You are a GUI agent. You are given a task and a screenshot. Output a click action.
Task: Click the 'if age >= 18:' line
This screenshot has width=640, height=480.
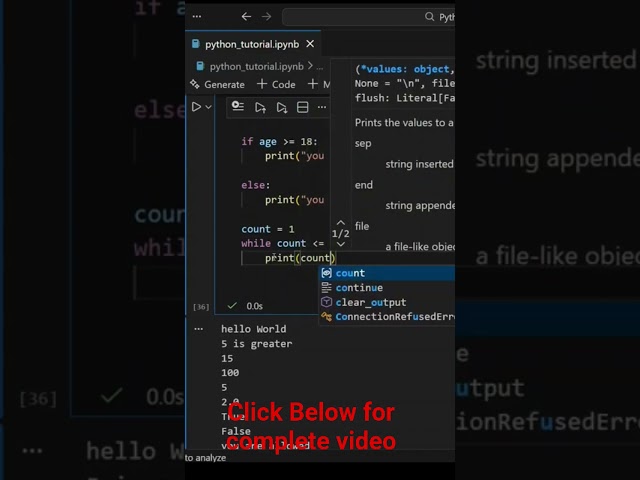coord(279,142)
